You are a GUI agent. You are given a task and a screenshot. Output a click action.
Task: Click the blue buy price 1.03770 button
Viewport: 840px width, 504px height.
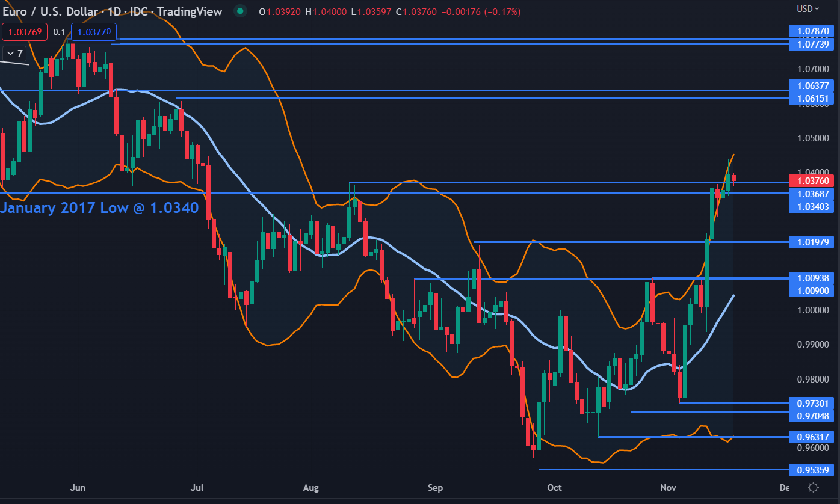pos(94,31)
